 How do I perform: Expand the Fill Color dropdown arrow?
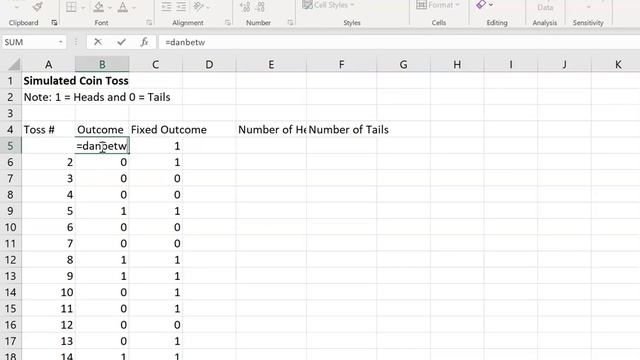pos(110,7)
